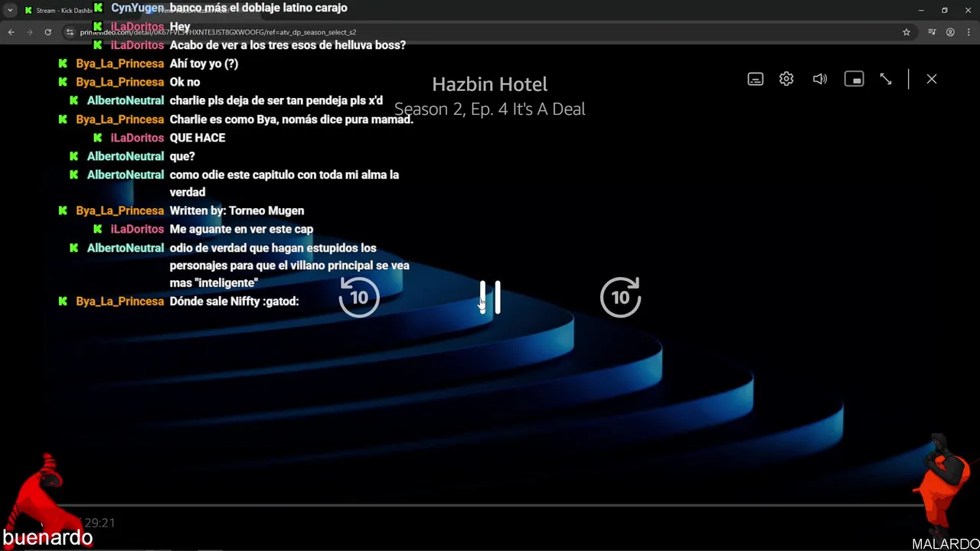
Task: Click the Hazbin Hotel title text
Action: point(490,84)
